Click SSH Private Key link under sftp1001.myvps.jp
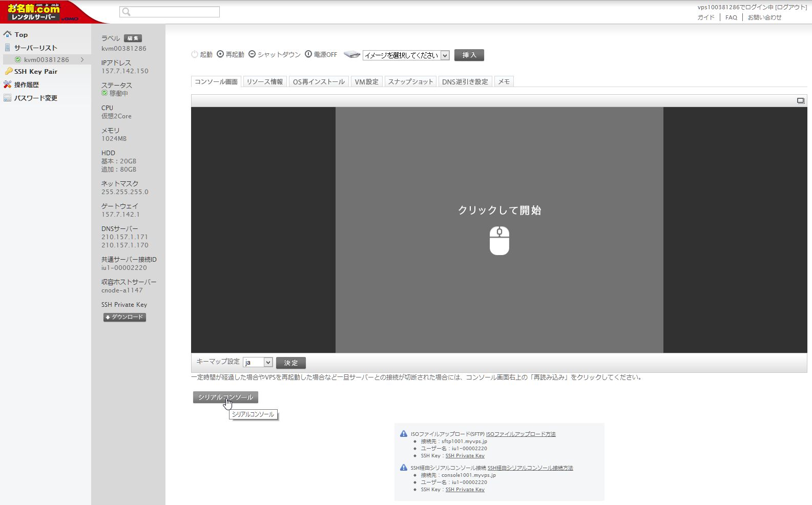The height and width of the screenshot is (505, 812). [465, 456]
